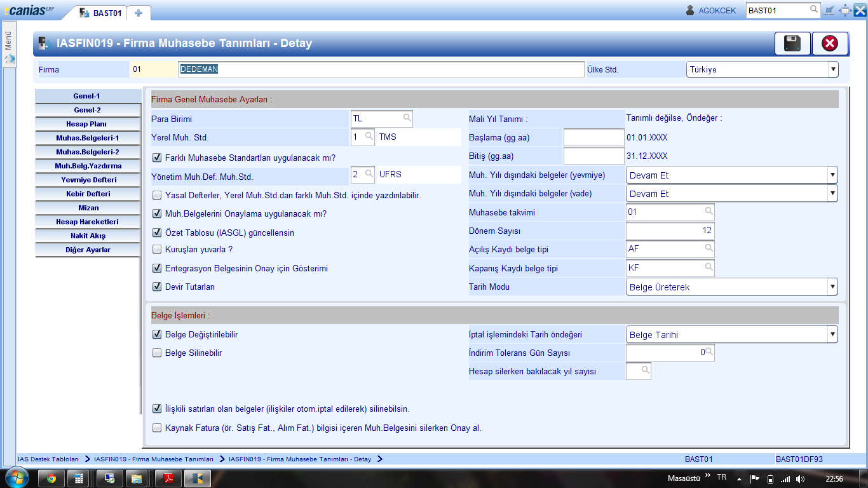Open the lookup magnifier for Yönetim Muh.Def. Muh.Std.
868x488 pixels.
click(369, 173)
